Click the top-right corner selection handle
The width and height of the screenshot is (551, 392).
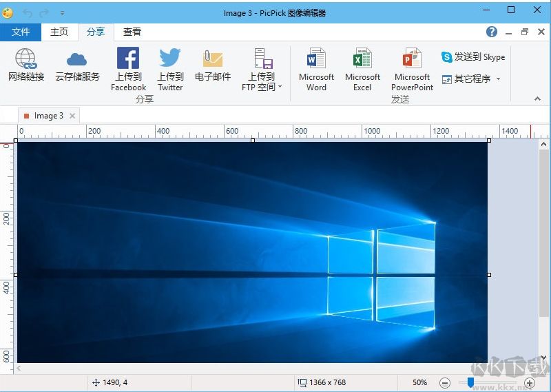[489, 141]
